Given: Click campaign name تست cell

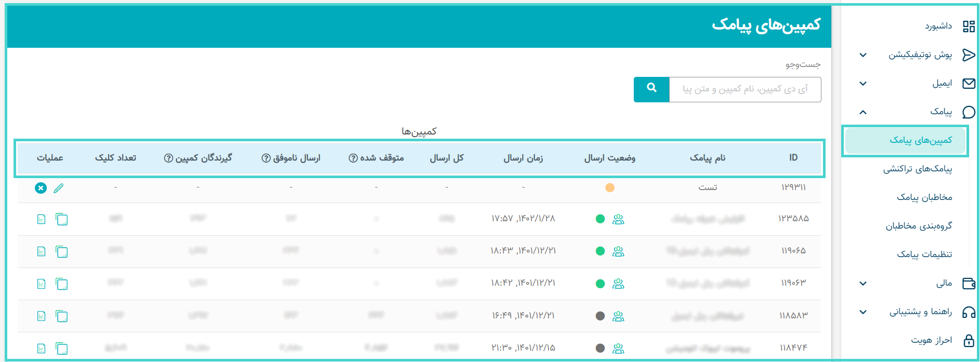Looking at the screenshot, I should (x=708, y=187).
